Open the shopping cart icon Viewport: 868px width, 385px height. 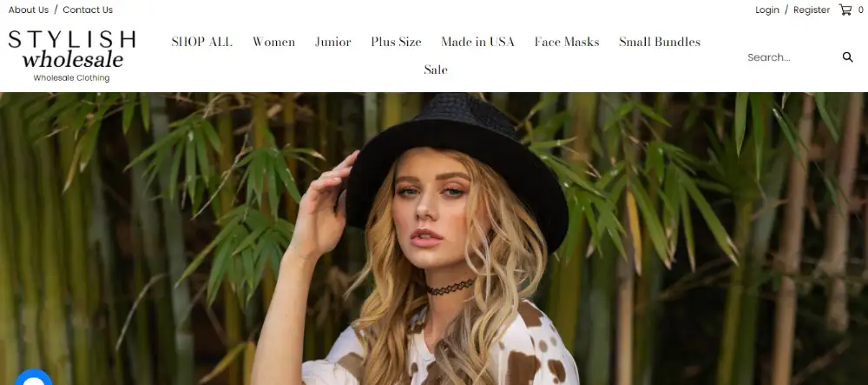pyautogui.click(x=845, y=10)
